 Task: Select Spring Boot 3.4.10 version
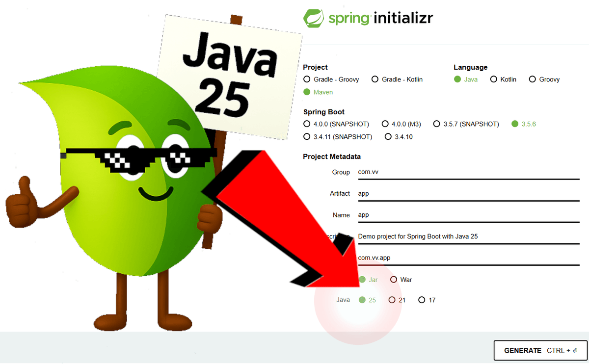(399, 137)
